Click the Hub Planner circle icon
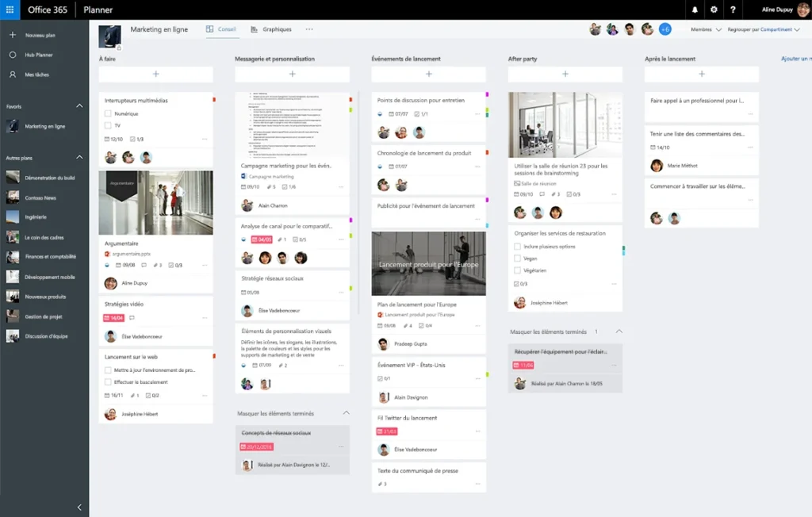812x517 pixels. [x=13, y=55]
